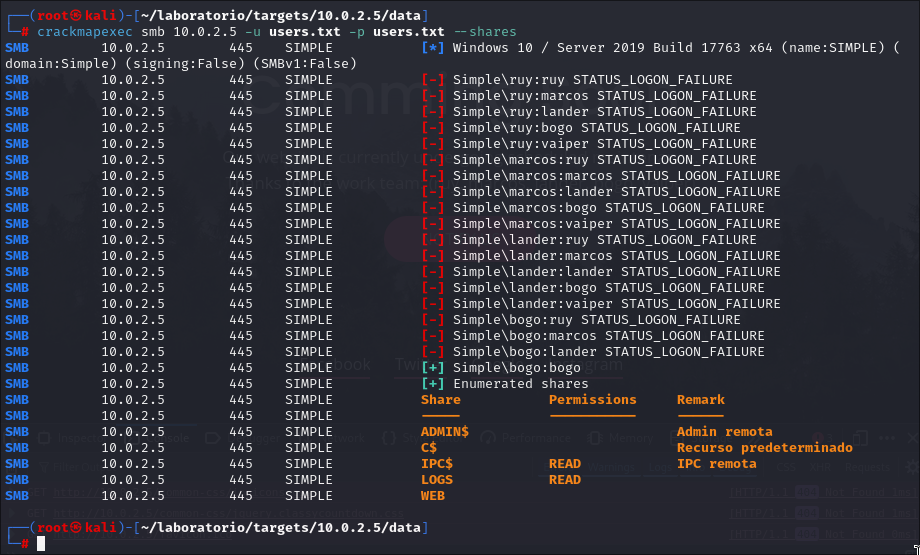Screen dimensions: 920x555
Task: Click the Kali skull symbol in the bottom prompt
Action: pyautogui.click(x=69, y=527)
